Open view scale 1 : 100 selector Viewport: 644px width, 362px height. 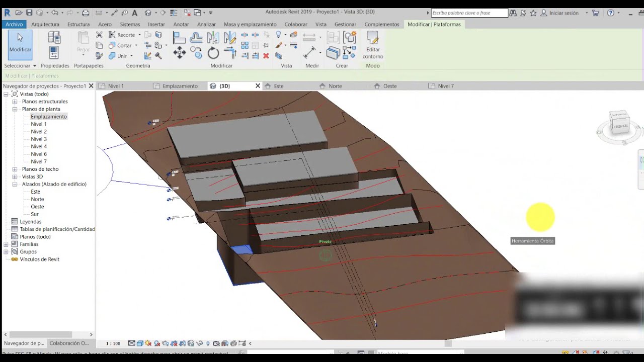[113, 343]
